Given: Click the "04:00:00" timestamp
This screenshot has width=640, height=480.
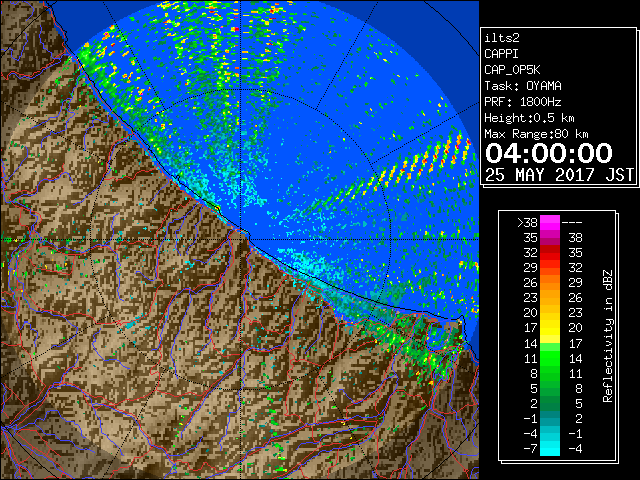Looking at the screenshot, I should pos(549,153).
